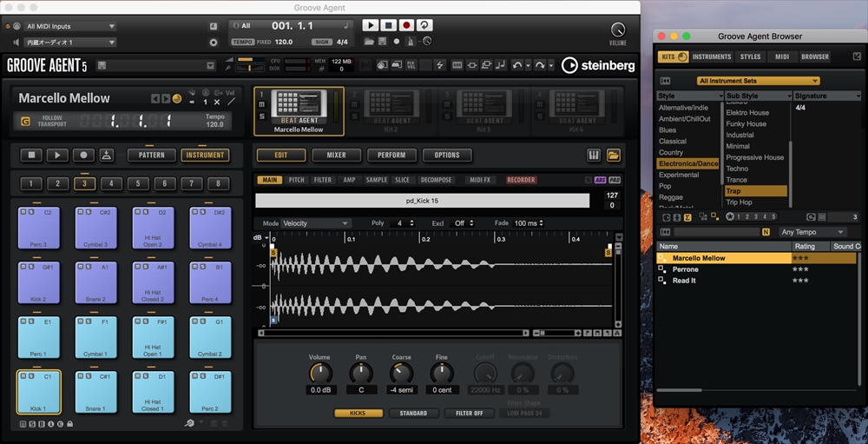This screenshot has height=444, width=868.
Task: Open the Excl Off selector
Action: pos(464,223)
